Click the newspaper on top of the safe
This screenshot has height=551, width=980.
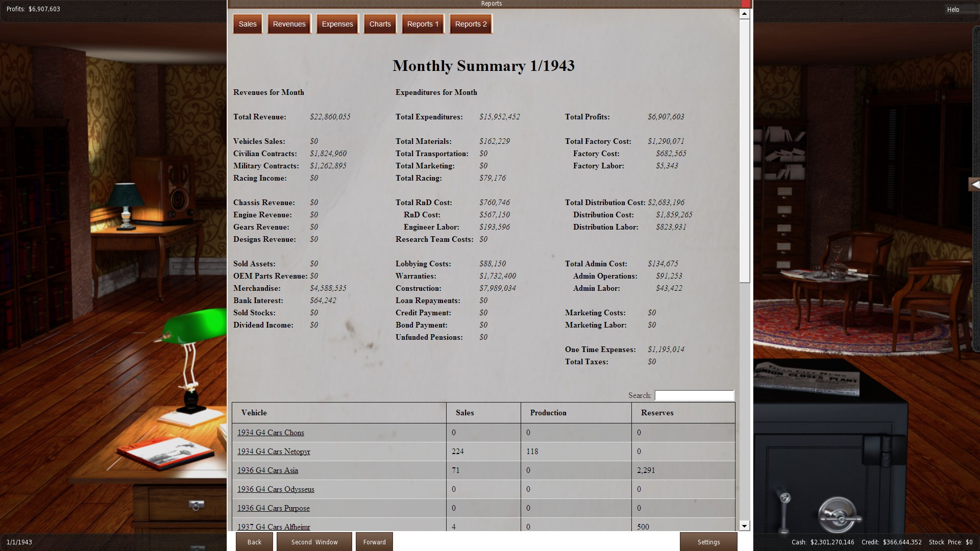806,380
